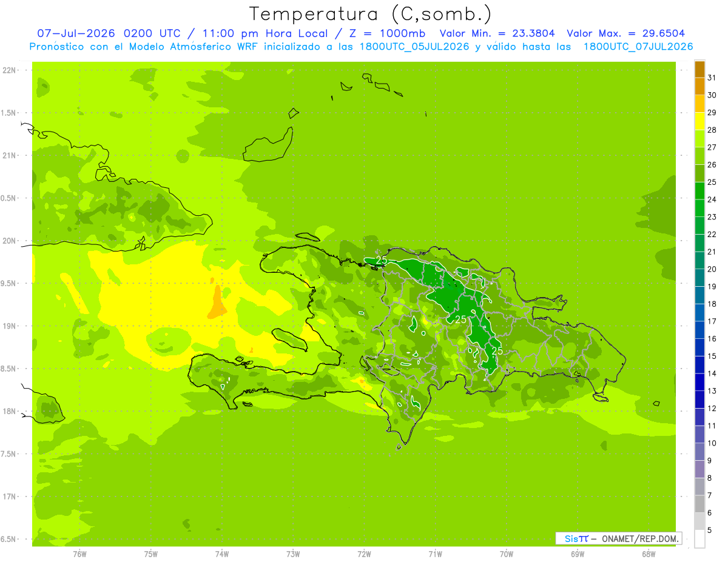Click the legend swatch between 27 and 28
728x562 pixels.
[x=699, y=139]
